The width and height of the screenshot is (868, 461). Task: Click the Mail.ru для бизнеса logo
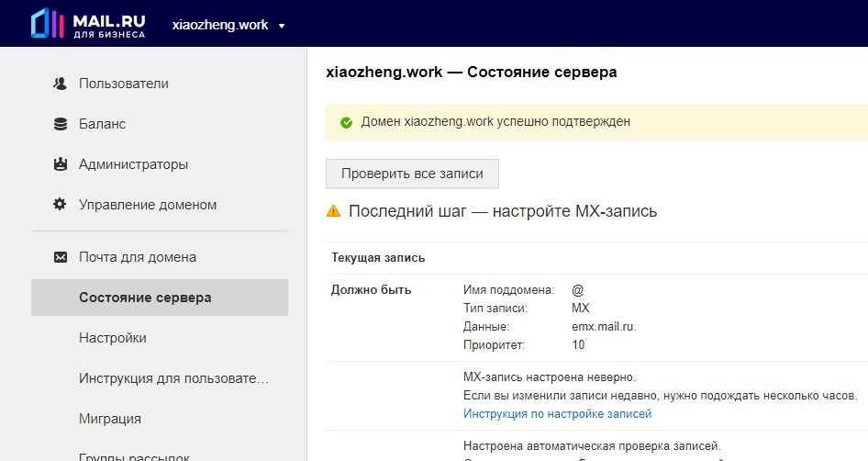(x=88, y=25)
